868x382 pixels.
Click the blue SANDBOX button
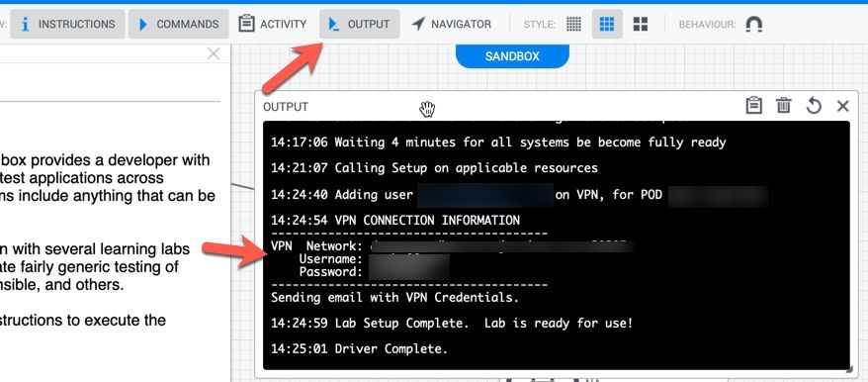(512, 56)
